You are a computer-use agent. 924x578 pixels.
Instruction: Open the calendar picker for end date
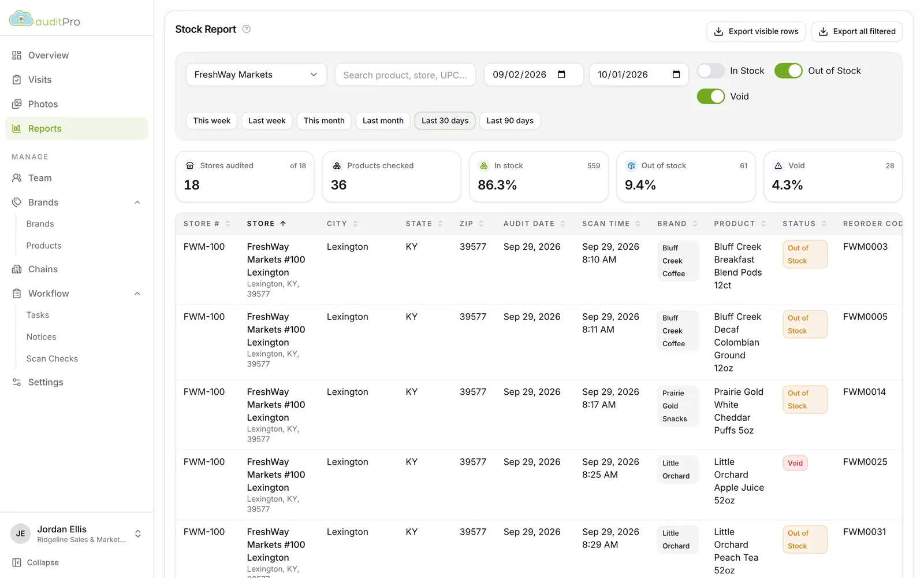676,75
